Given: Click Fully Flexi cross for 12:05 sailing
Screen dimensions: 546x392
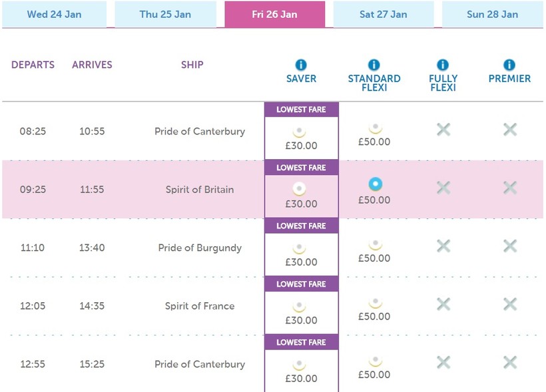Looking at the screenshot, I should (x=443, y=304).
